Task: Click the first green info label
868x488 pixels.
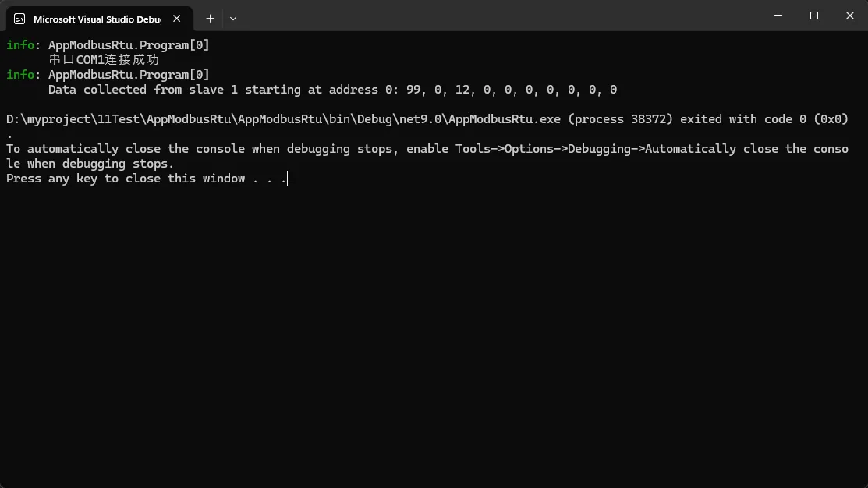Action: [x=20, y=45]
